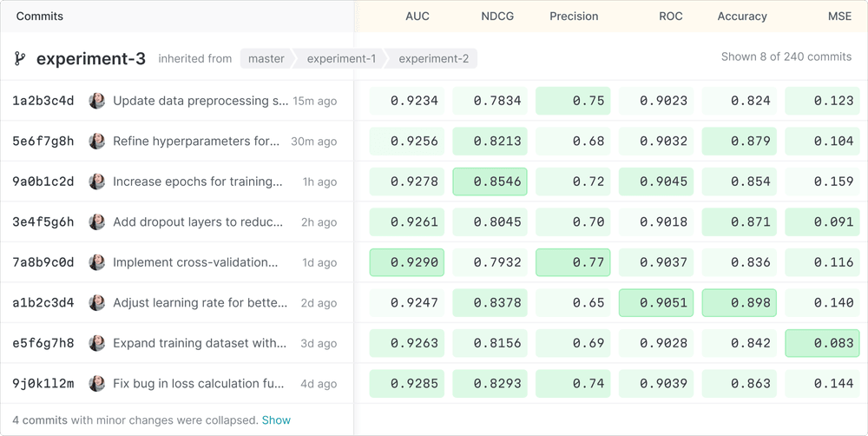Select experiment-2 parent branch breadcrumb
Screen dimensions: 868x436
coord(433,59)
